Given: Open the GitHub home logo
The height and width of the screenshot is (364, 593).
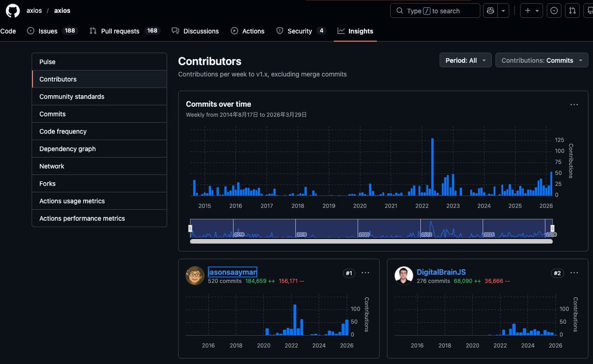Looking at the screenshot, I should [12, 10].
